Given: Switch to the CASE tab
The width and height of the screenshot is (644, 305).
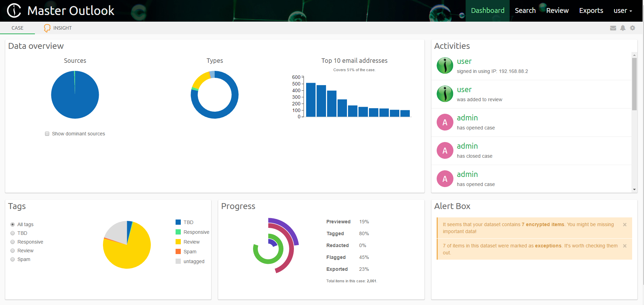Looking at the screenshot, I should [17, 28].
